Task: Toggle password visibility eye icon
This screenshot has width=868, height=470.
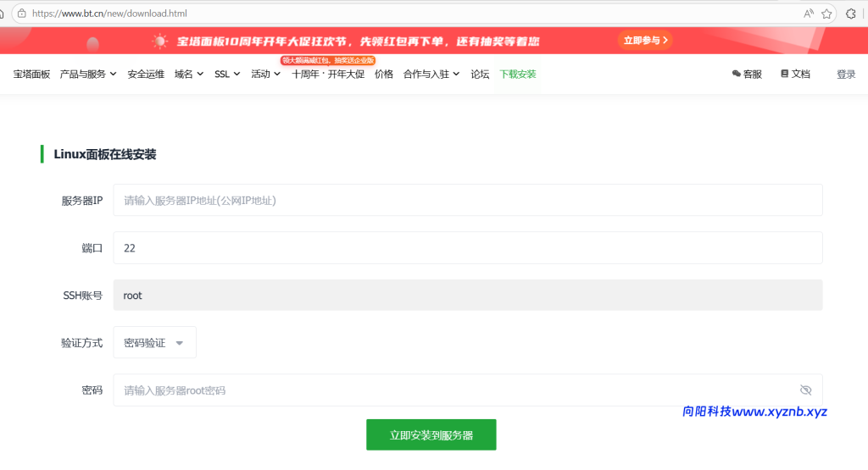Action: pos(805,390)
